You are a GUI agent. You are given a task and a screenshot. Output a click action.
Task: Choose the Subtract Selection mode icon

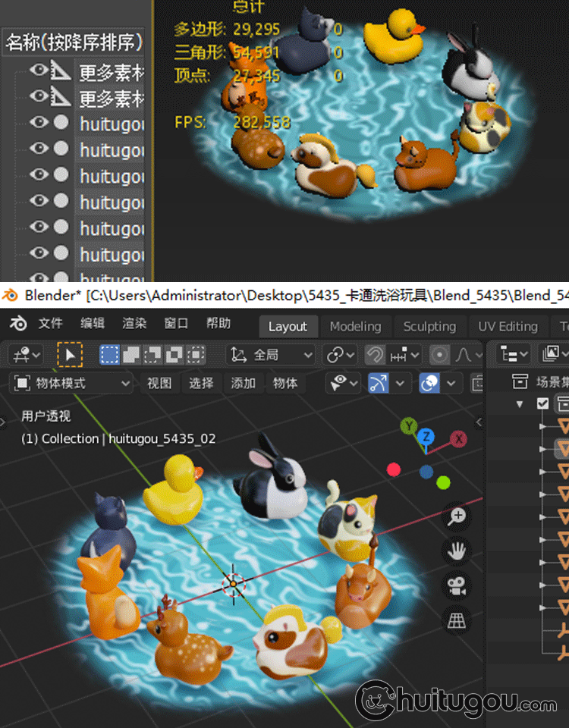[152, 355]
